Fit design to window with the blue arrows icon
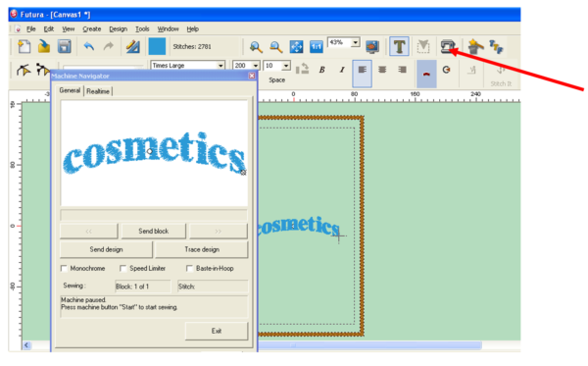588x366 pixels. [296, 47]
